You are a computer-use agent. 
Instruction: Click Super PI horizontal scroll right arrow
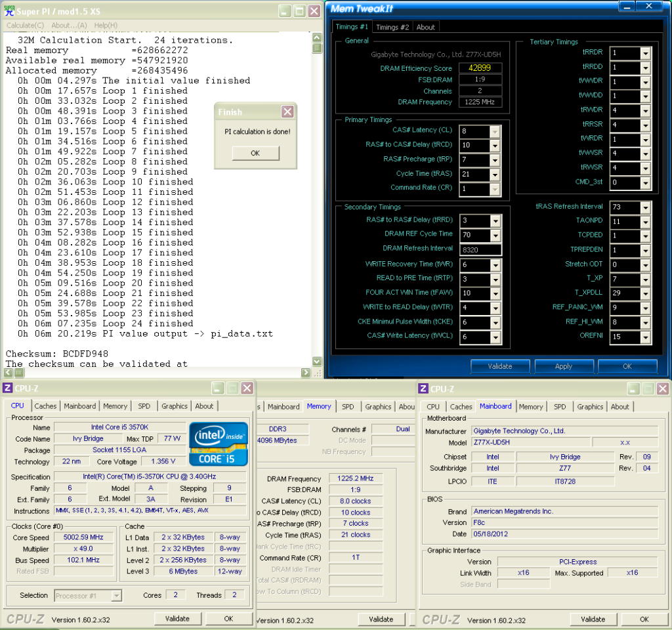[x=306, y=373]
